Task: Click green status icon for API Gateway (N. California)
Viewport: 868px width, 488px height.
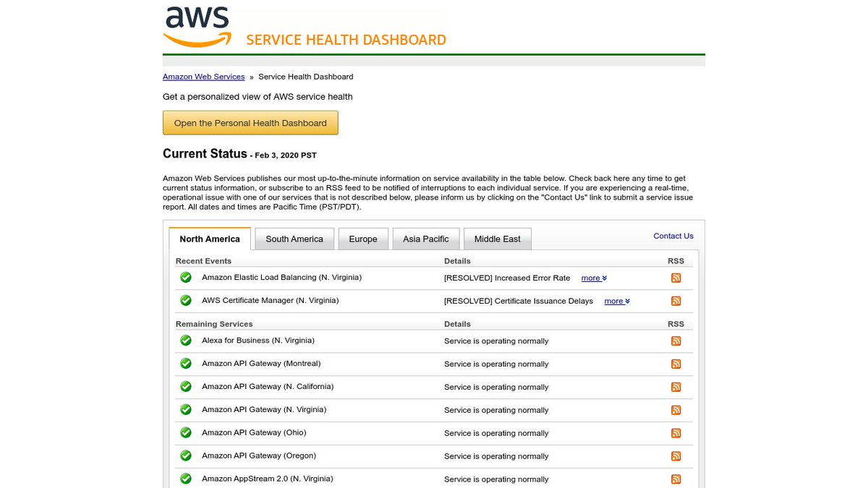Action: [x=186, y=387]
